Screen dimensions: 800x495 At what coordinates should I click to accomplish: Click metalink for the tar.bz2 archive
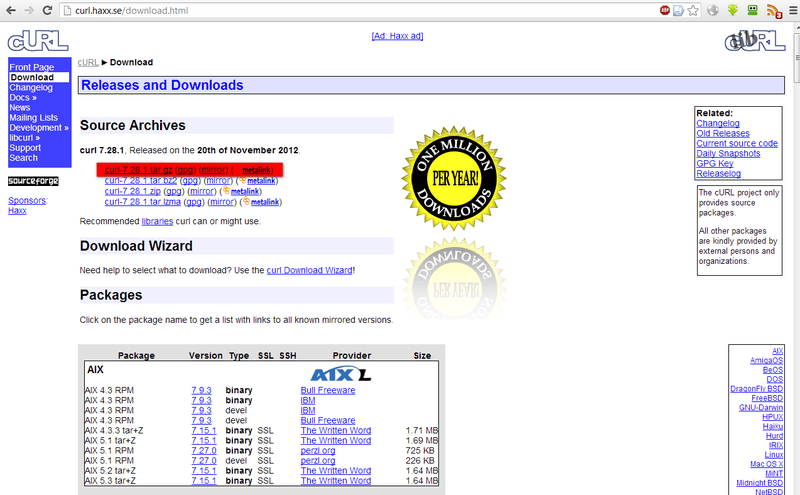pyautogui.click(x=261, y=181)
